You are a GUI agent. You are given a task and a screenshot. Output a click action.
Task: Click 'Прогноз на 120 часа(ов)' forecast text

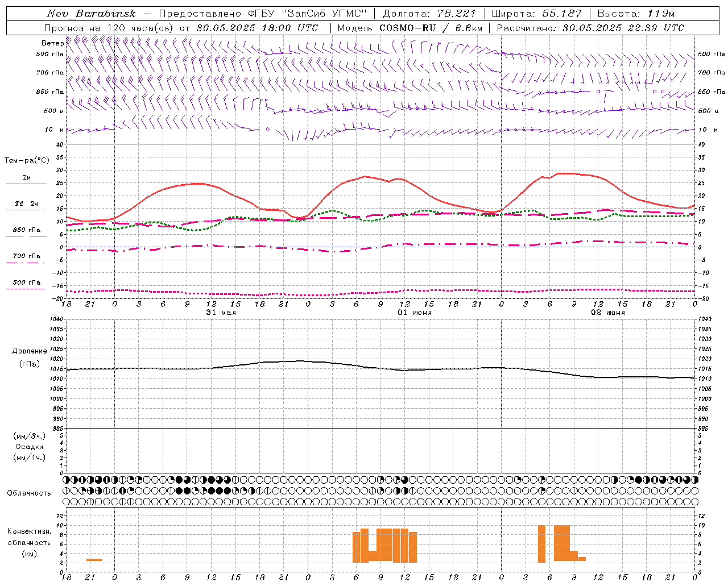pos(109,28)
